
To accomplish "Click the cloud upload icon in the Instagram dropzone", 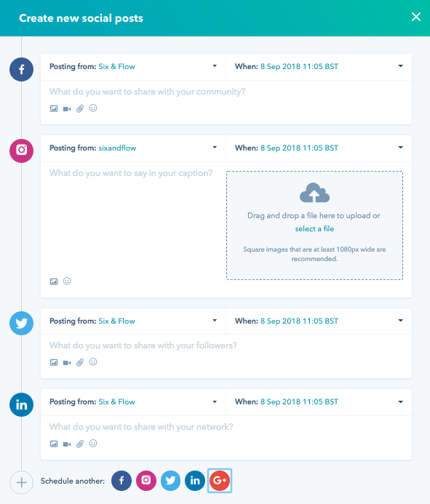I will [314, 193].
